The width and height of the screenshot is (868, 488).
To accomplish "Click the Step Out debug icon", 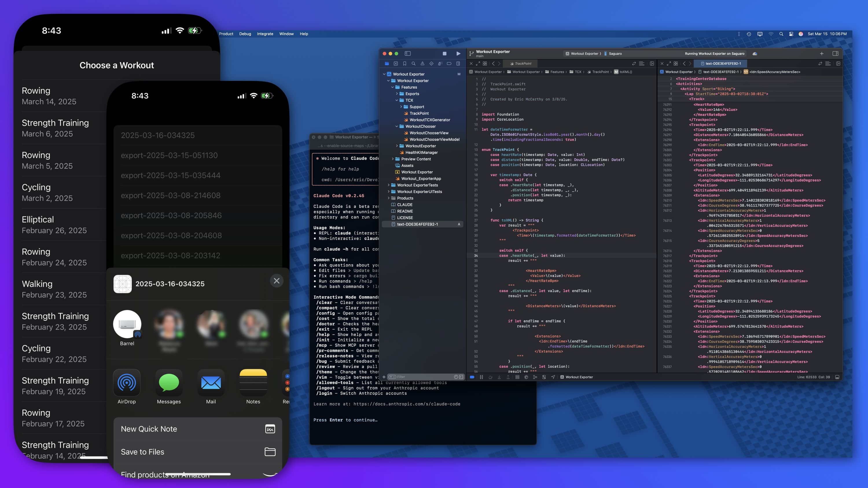I will (x=508, y=377).
